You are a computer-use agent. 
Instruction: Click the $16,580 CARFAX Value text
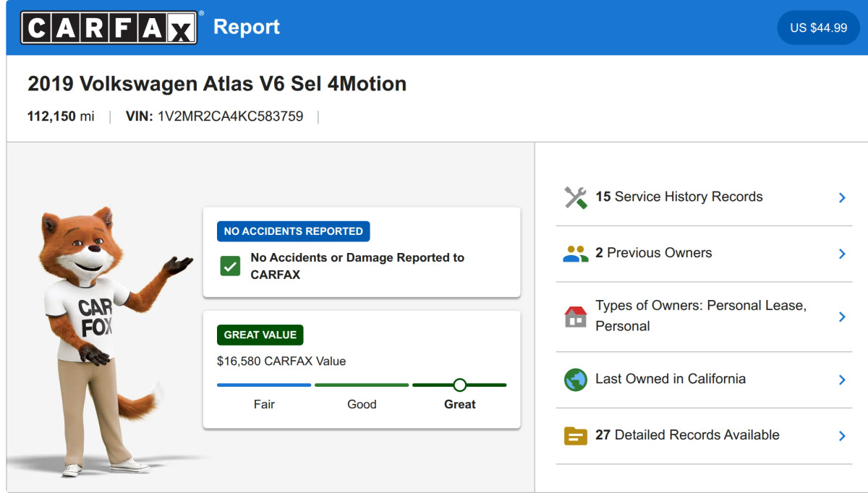pyautogui.click(x=281, y=361)
